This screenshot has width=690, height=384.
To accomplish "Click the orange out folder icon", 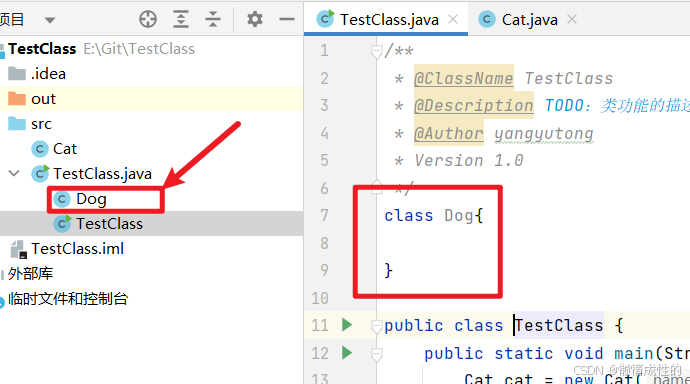I will (x=17, y=99).
